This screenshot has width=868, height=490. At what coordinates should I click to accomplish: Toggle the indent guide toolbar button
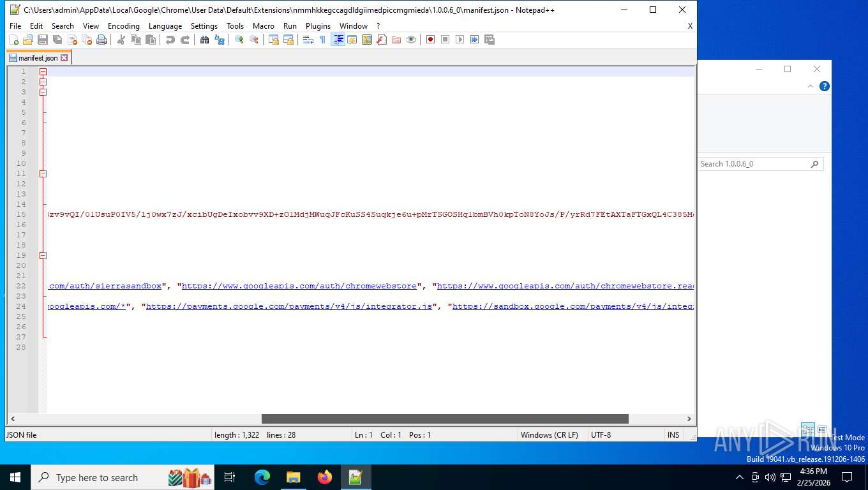pos(338,40)
